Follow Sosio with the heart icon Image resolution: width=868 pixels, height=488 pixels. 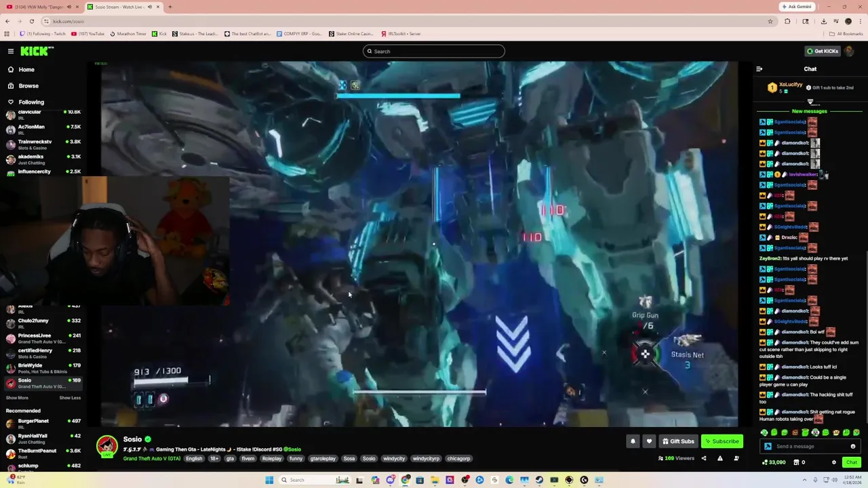tap(649, 441)
